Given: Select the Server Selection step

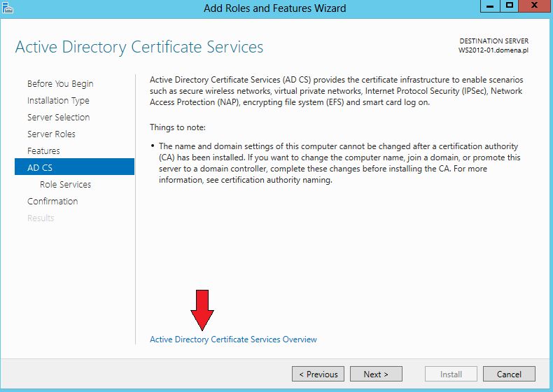Looking at the screenshot, I should tap(59, 117).
